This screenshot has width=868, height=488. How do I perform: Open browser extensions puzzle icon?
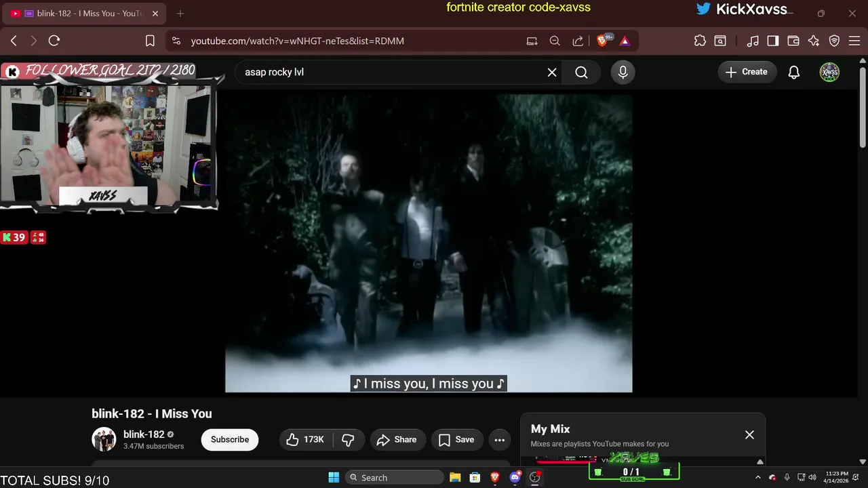701,41
